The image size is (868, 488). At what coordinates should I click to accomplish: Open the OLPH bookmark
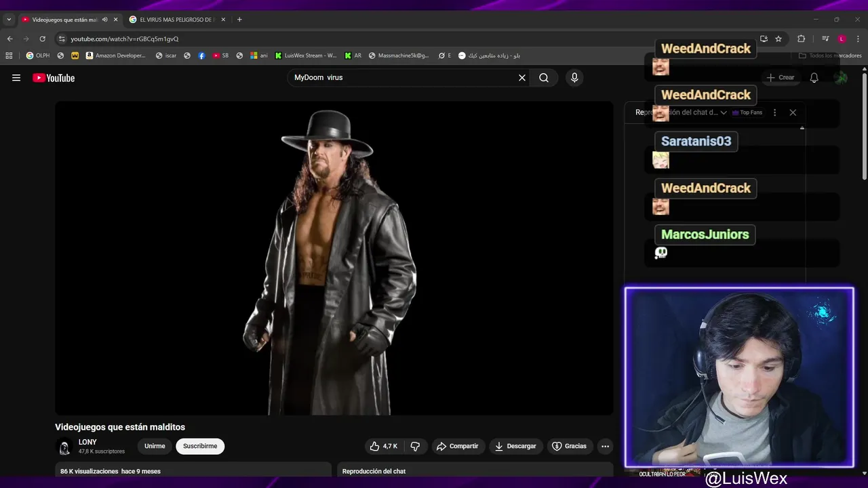[38, 56]
